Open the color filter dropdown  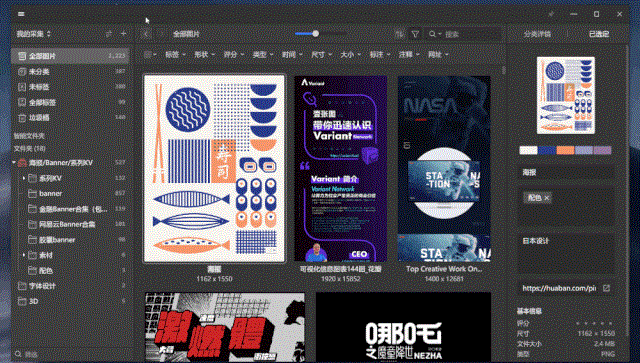point(150,54)
